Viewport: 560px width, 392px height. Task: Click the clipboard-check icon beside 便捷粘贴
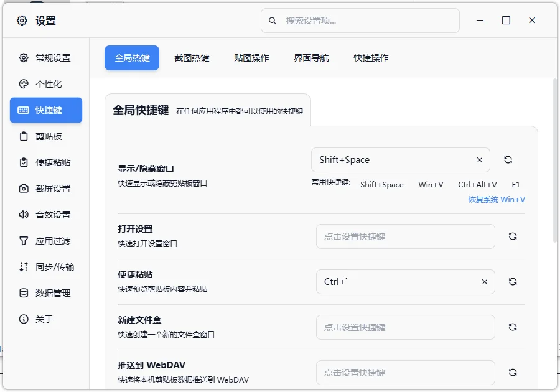(x=24, y=162)
